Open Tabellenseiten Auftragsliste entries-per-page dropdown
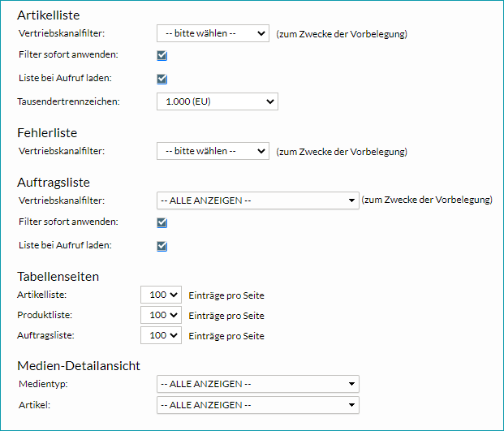The width and height of the screenshot is (504, 431). 161,335
